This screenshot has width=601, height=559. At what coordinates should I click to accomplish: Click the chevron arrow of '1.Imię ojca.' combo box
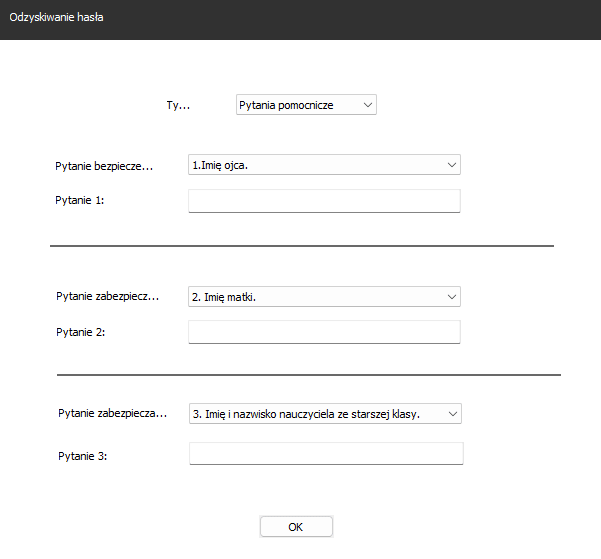(x=452, y=165)
